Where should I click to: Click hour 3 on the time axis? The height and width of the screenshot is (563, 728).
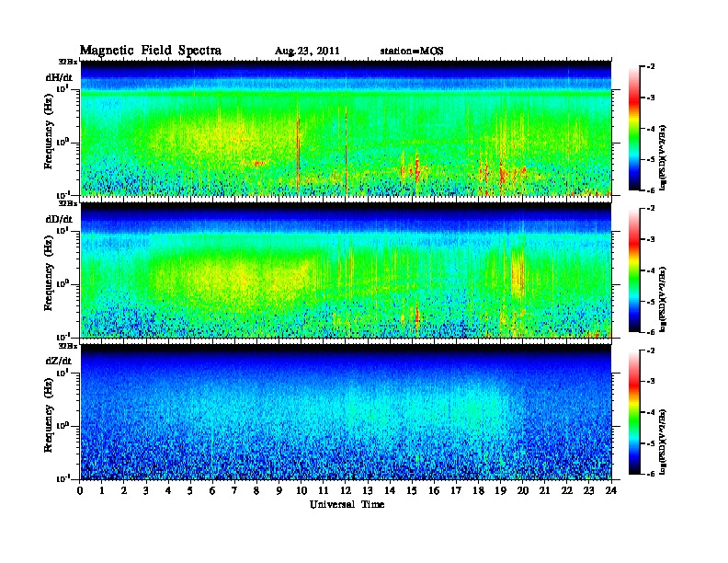(146, 491)
